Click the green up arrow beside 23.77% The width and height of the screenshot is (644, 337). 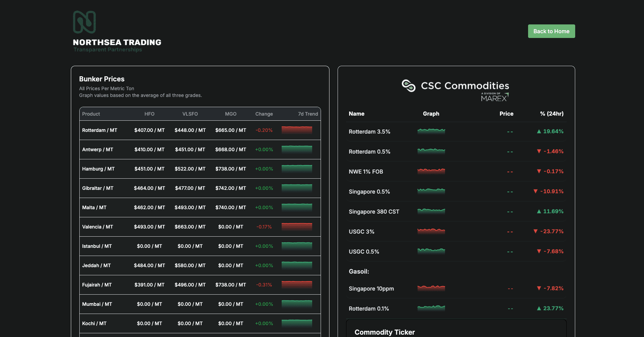539,308
